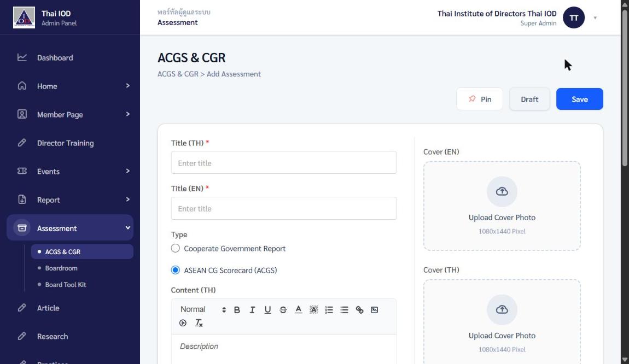Screen dimensions: 629x364
Task: Open the background highlight color picker
Action: tap(314, 309)
